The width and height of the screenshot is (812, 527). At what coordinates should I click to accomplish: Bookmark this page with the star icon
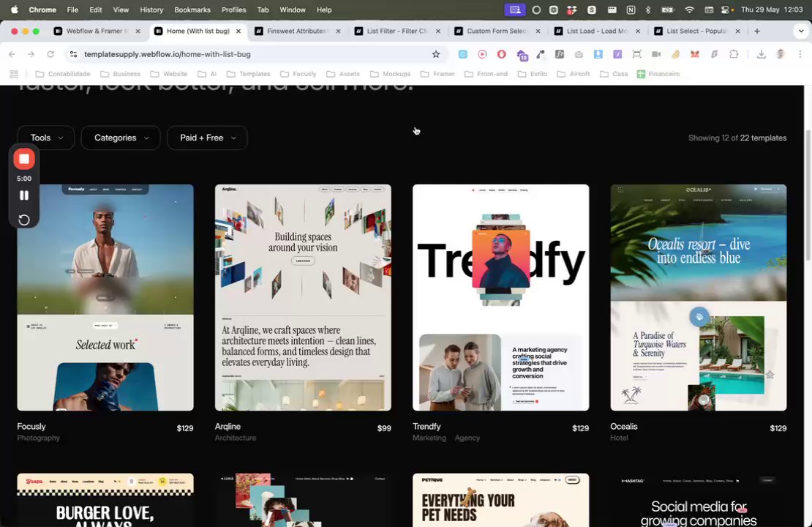tap(436, 54)
